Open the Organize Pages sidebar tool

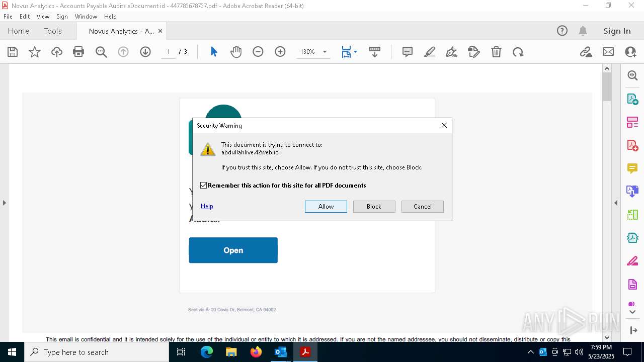click(x=632, y=215)
